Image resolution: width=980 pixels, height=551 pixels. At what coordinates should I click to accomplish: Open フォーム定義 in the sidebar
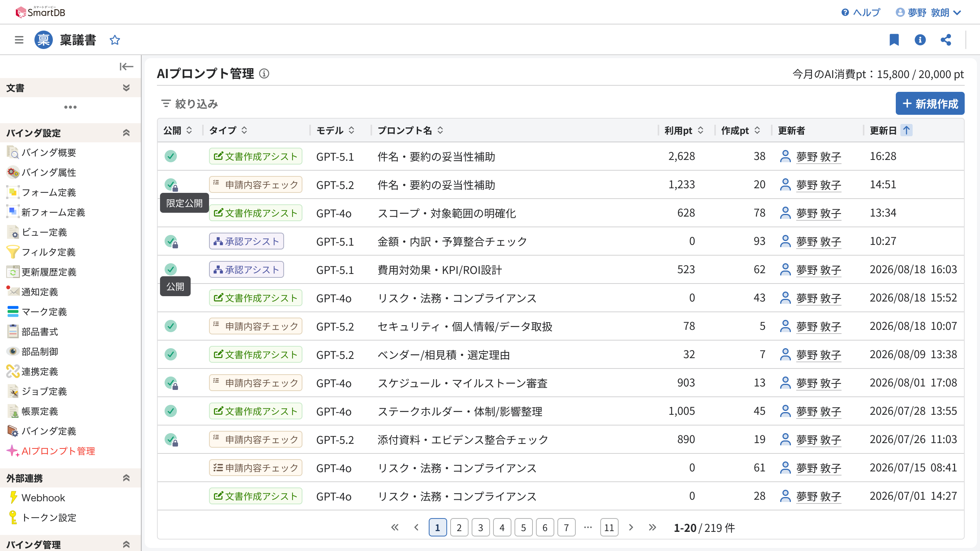click(49, 192)
